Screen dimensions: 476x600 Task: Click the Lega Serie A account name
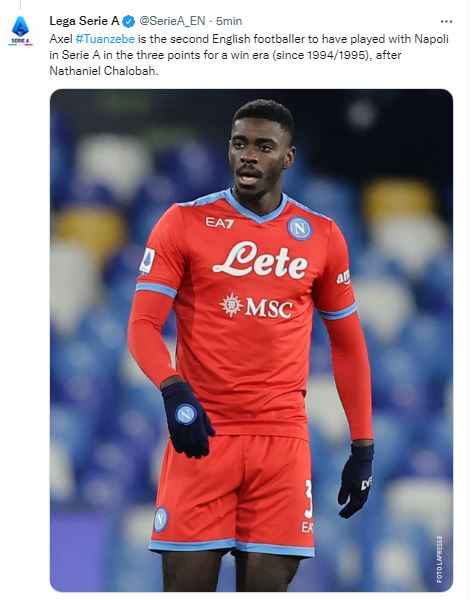[84, 21]
